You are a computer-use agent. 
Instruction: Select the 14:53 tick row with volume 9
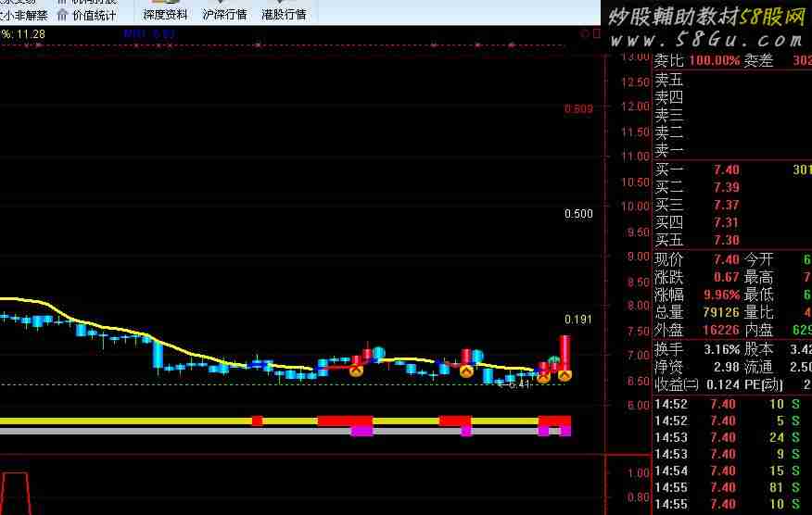tap(731, 454)
